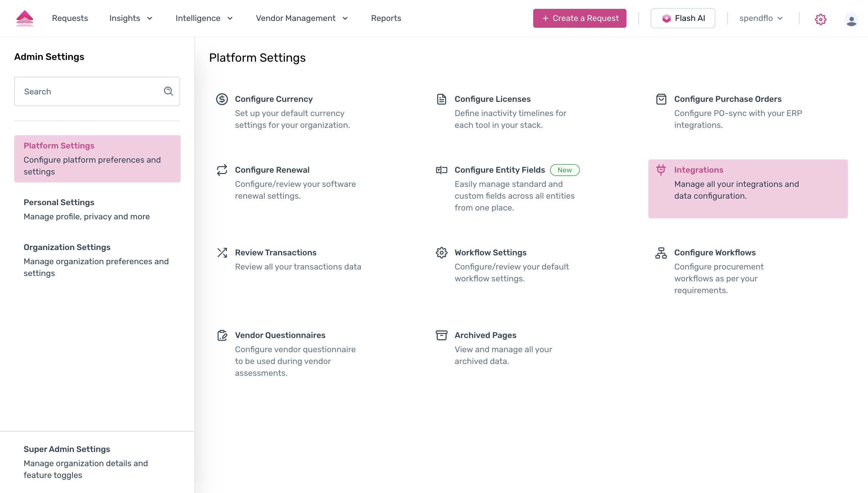Open Flash AI
Image resolution: width=868 pixels, height=493 pixels.
pos(683,18)
